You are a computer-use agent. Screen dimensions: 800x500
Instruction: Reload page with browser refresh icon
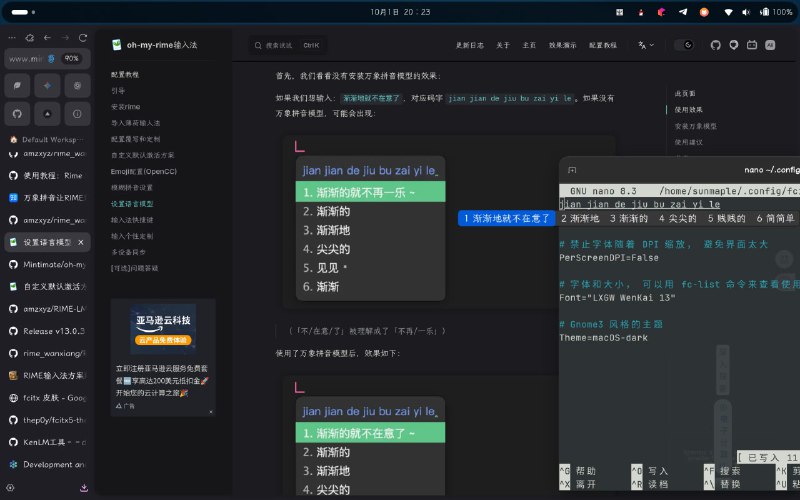[84, 37]
